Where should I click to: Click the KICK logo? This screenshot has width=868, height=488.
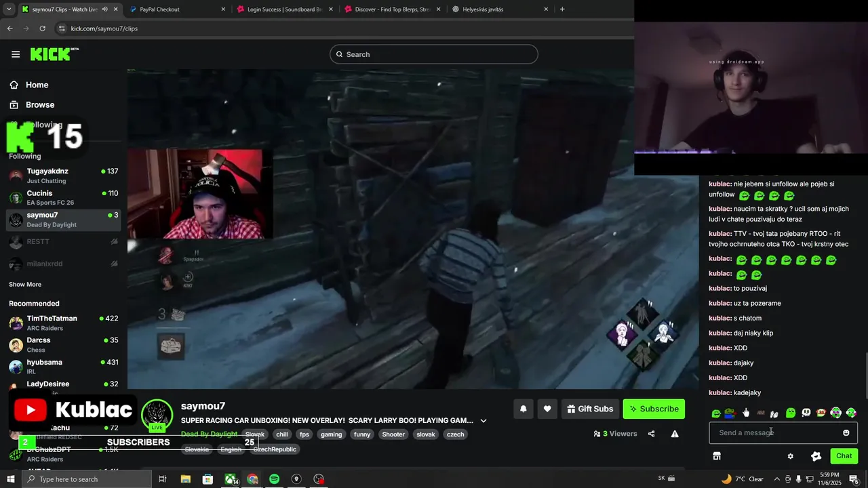[54, 54]
